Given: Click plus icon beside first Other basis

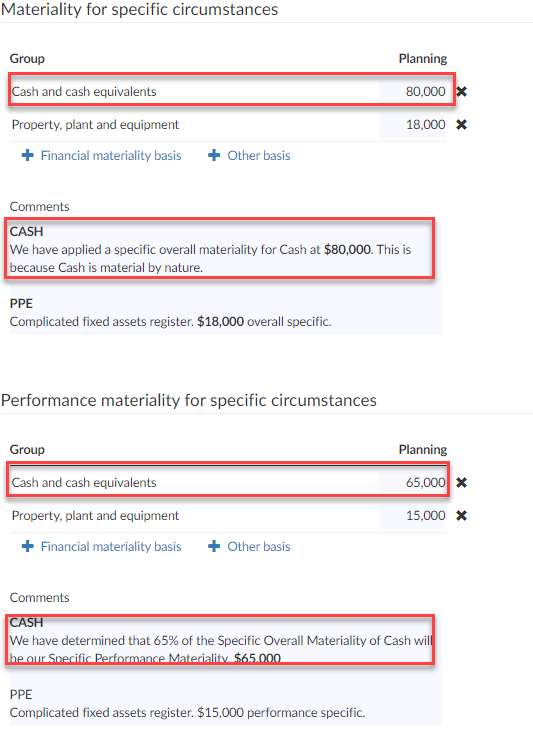Looking at the screenshot, I should tap(214, 155).
